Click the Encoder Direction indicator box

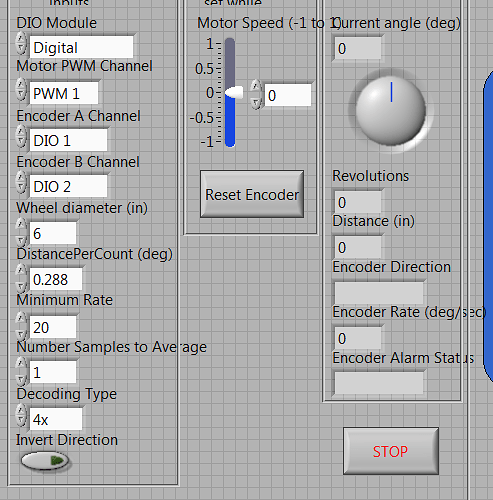(379, 293)
